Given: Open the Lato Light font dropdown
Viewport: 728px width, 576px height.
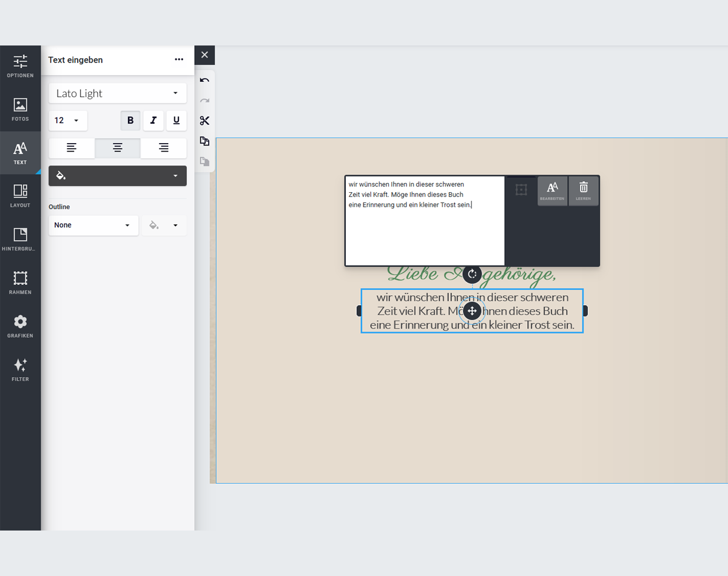Looking at the screenshot, I should tap(117, 93).
